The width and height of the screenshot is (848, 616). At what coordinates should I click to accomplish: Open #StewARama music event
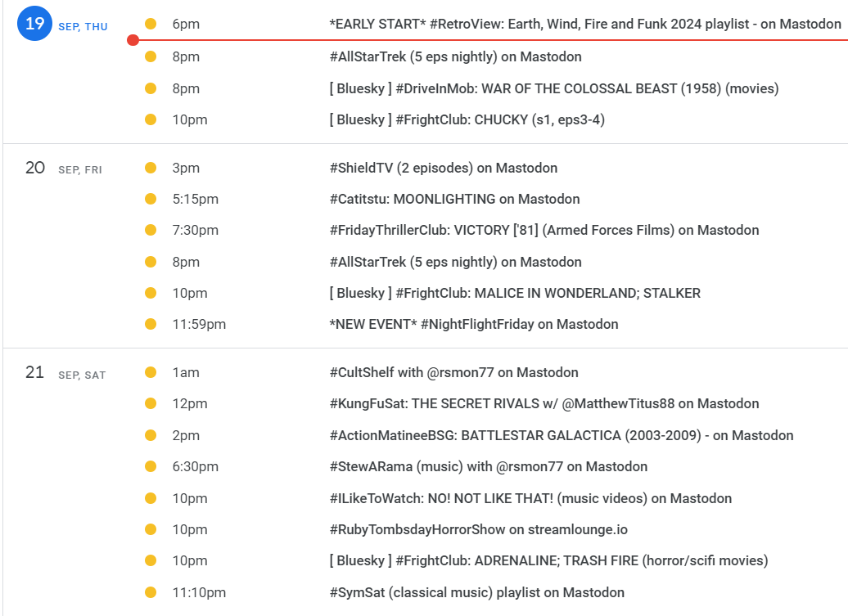(489, 467)
